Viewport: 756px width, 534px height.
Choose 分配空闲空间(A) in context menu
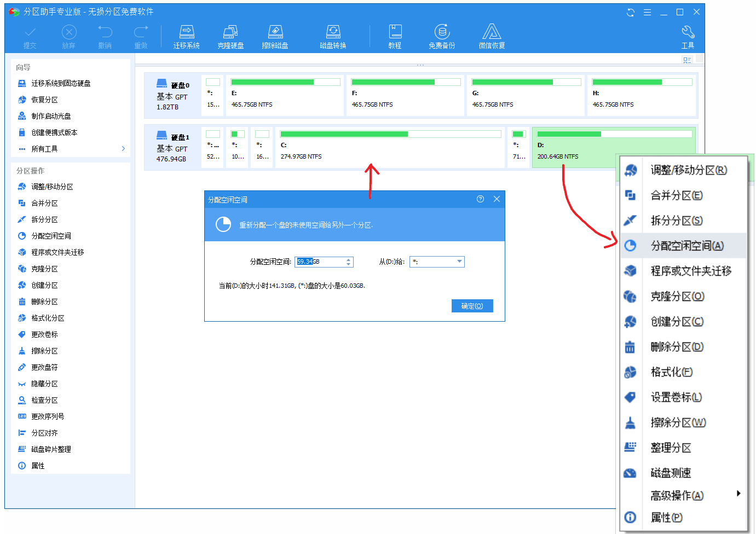pyautogui.click(x=683, y=246)
